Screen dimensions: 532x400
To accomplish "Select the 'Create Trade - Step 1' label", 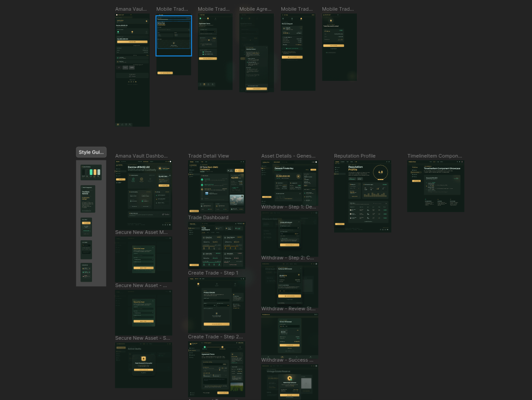I will coord(213,273).
